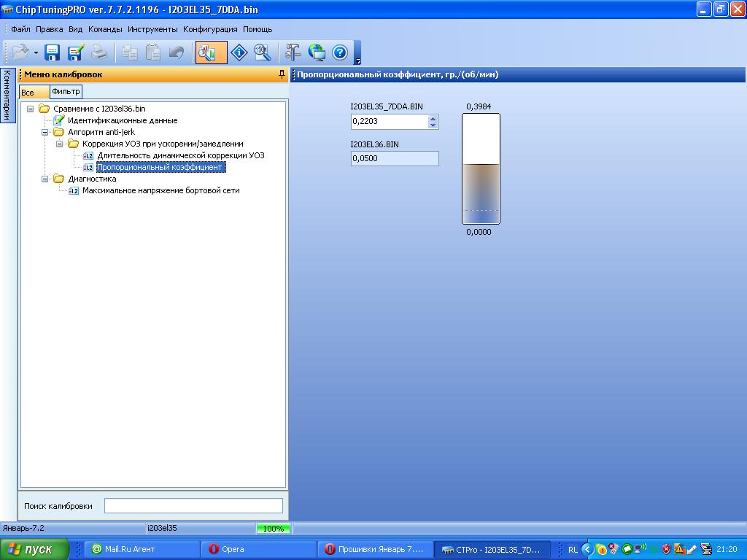The width and height of the screenshot is (747, 560).
Task: Click the Диагностика folder label
Action: tap(92, 179)
